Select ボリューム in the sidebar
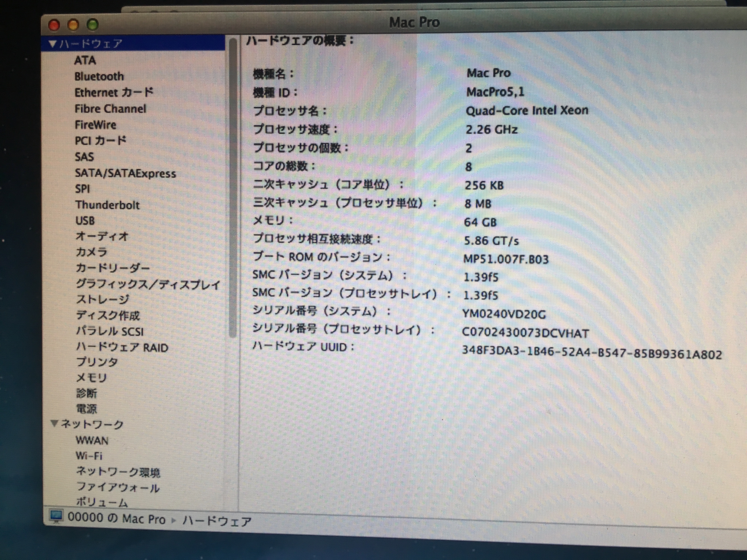The width and height of the screenshot is (747, 560). click(x=102, y=502)
